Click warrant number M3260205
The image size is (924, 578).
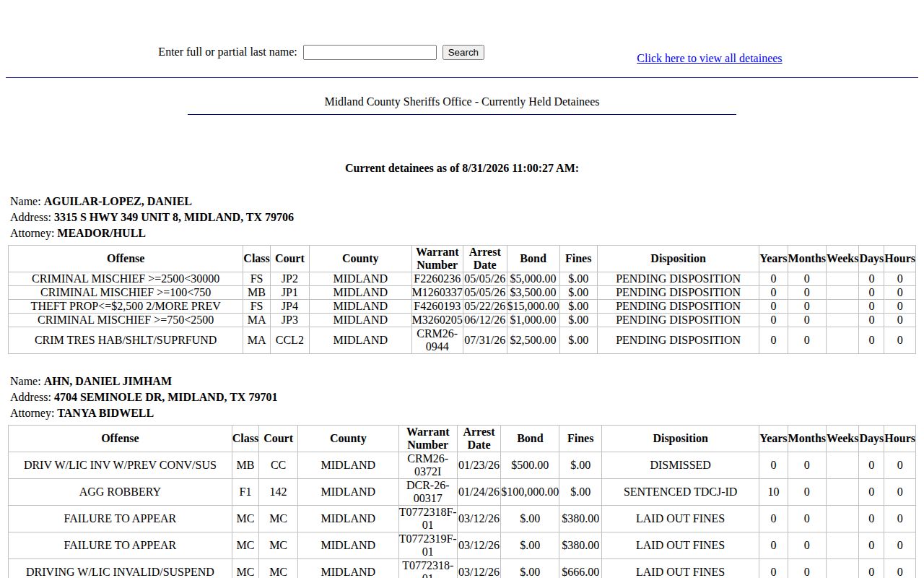(x=437, y=320)
